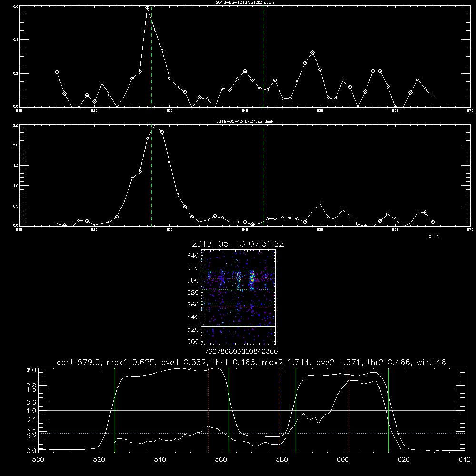Click the 'ave2 1.571' value in the stats header
This screenshot has height=476, width=476.
pos(338,362)
